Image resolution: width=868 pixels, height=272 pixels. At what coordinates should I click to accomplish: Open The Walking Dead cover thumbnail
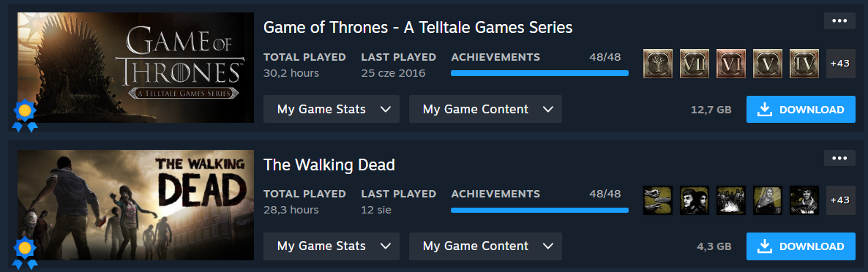tap(135, 205)
